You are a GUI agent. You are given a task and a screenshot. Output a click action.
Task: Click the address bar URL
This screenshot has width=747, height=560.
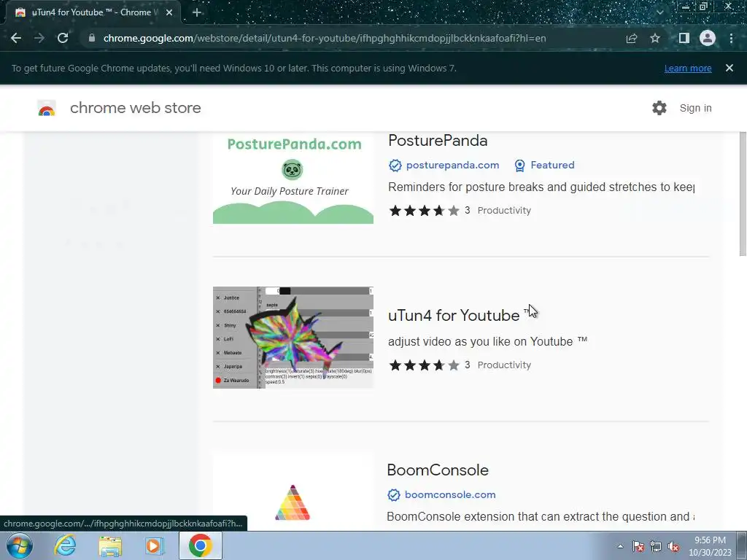coord(324,38)
